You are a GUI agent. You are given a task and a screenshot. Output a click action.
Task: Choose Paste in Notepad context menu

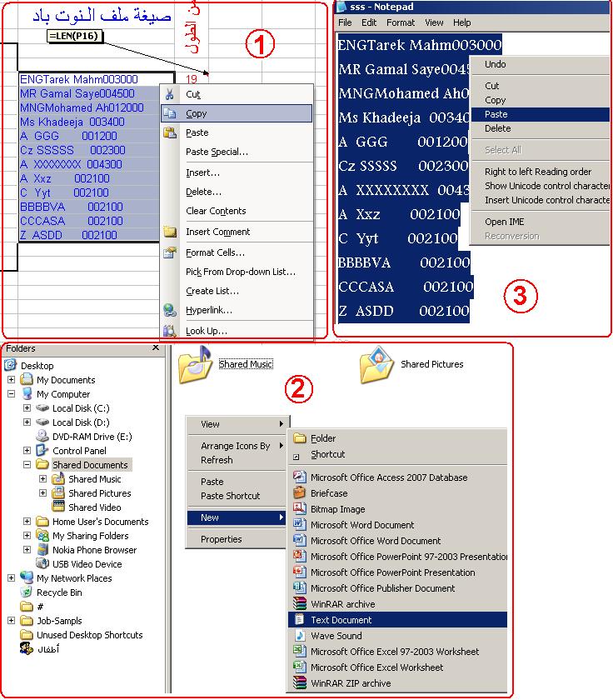pyautogui.click(x=541, y=114)
